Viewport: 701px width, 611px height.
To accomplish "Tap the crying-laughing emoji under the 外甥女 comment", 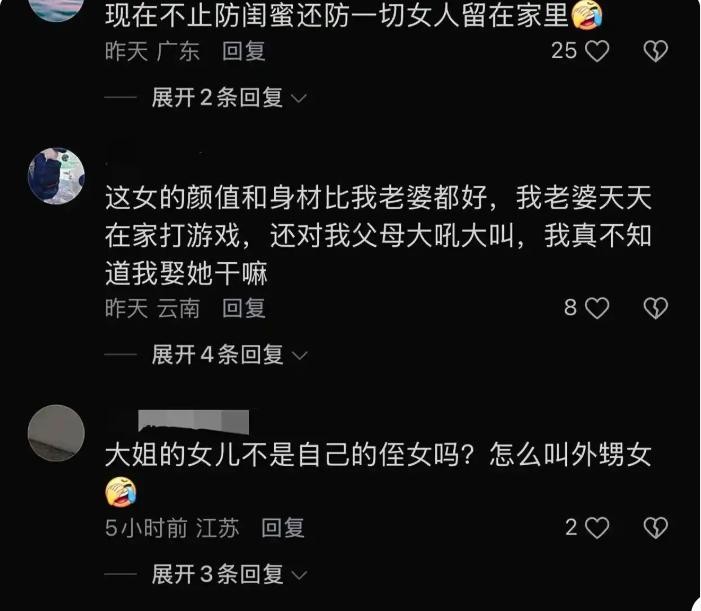I will [121, 492].
